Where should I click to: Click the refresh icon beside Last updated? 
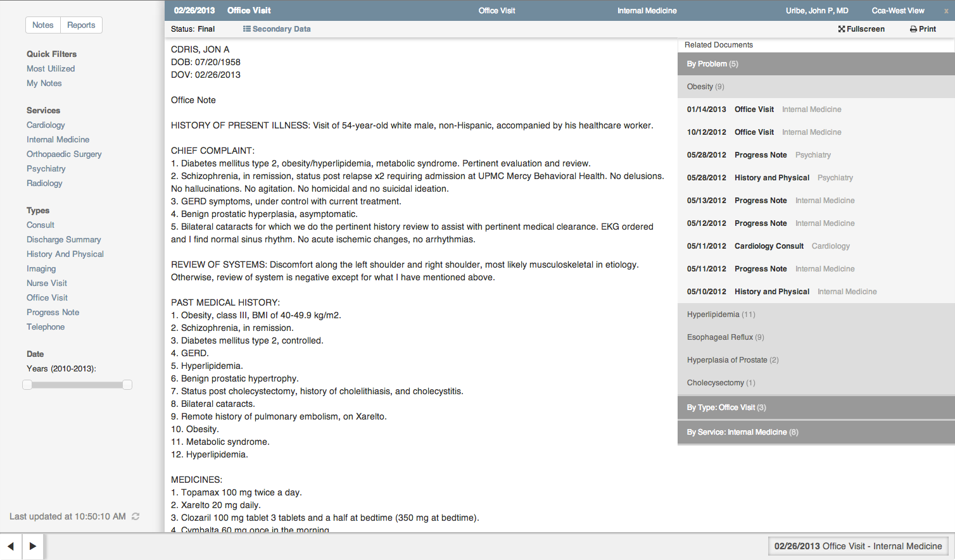[136, 516]
